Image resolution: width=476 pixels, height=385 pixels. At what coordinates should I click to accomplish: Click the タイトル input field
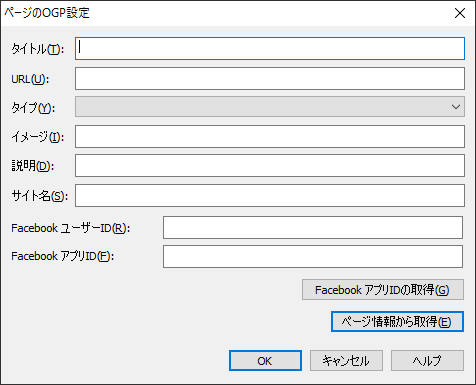[x=270, y=49]
